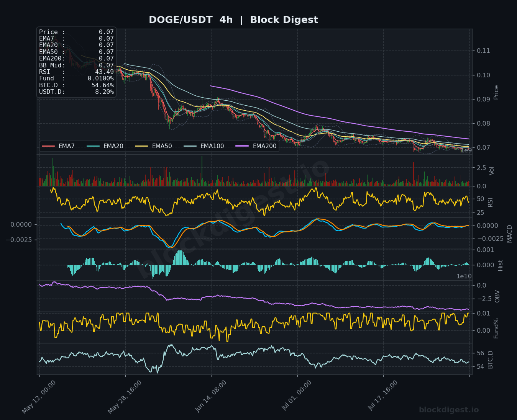Select the EMA50 legend label
Viewport: 517px width, 420px height.
pos(162,146)
